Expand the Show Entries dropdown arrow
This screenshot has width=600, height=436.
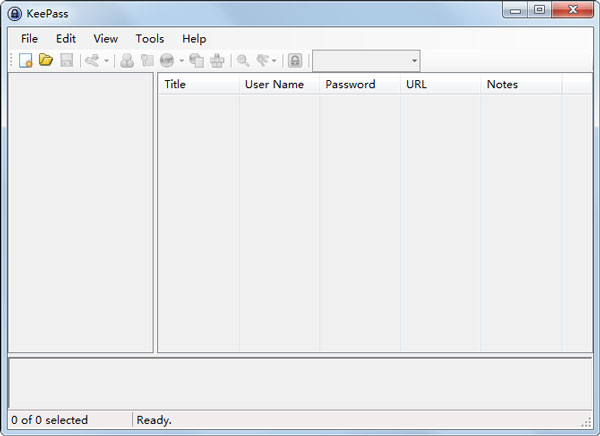pyautogui.click(x=274, y=60)
